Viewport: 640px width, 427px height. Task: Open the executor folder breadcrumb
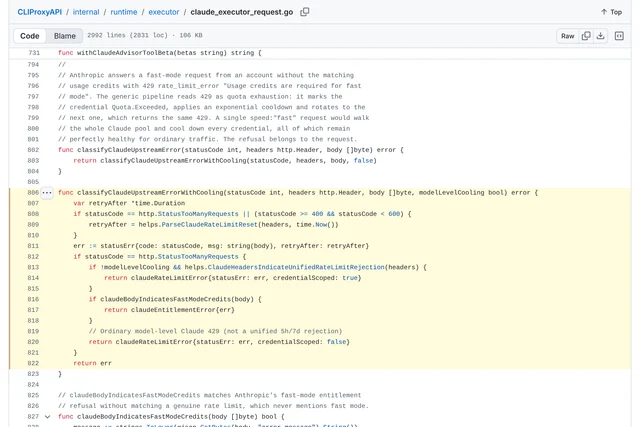(164, 12)
